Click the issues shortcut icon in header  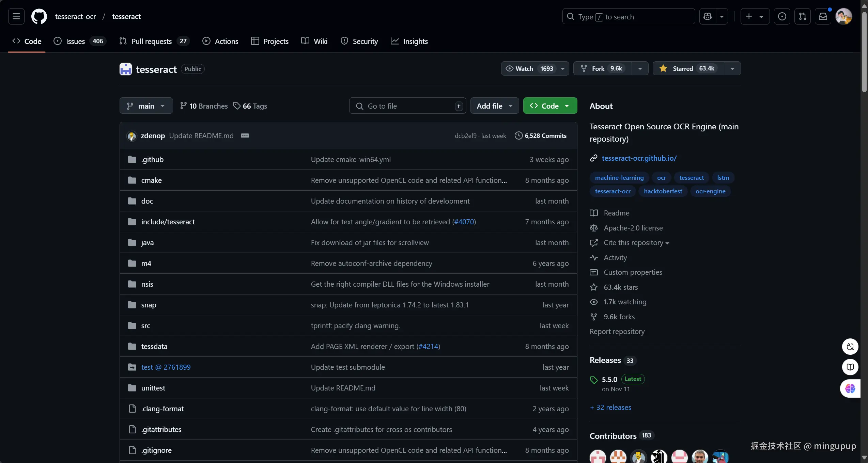[782, 16]
